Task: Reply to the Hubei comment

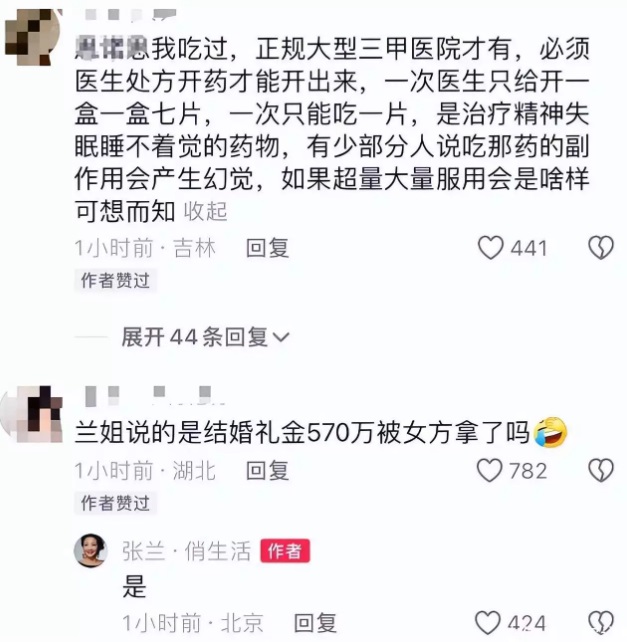Action: 267,470
